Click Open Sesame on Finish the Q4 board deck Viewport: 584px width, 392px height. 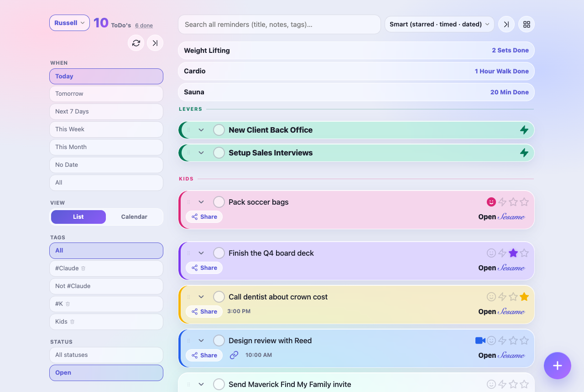coord(502,268)
